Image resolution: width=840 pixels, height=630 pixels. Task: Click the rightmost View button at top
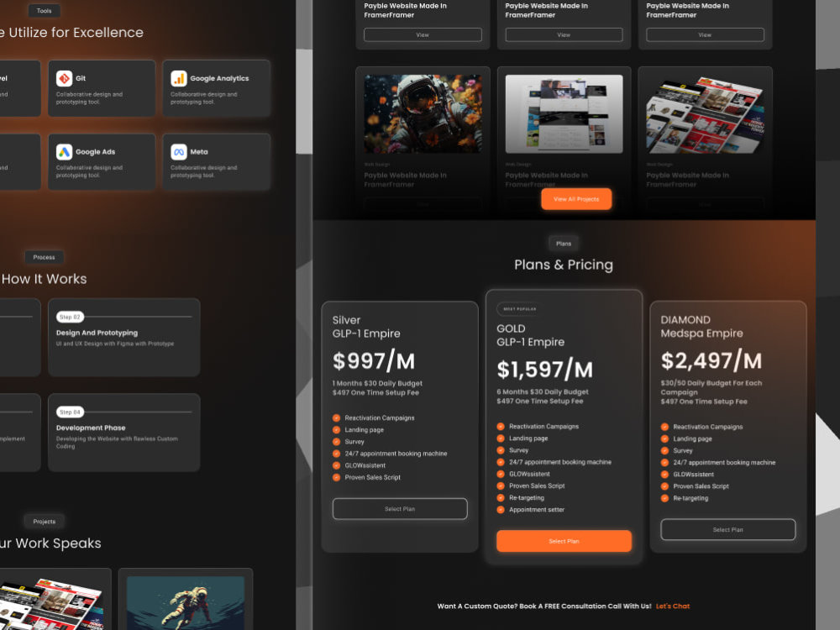coord(705,34)
